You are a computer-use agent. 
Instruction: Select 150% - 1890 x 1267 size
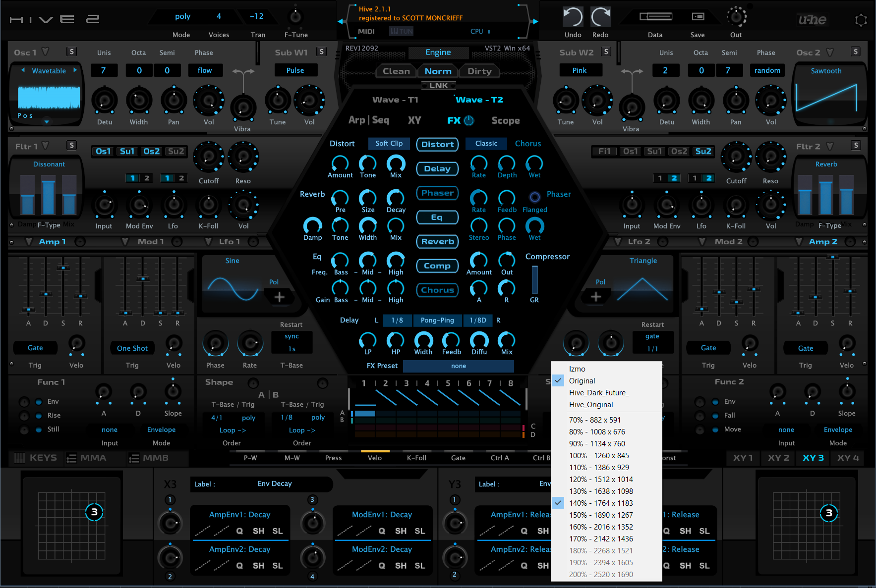(606, 515)
